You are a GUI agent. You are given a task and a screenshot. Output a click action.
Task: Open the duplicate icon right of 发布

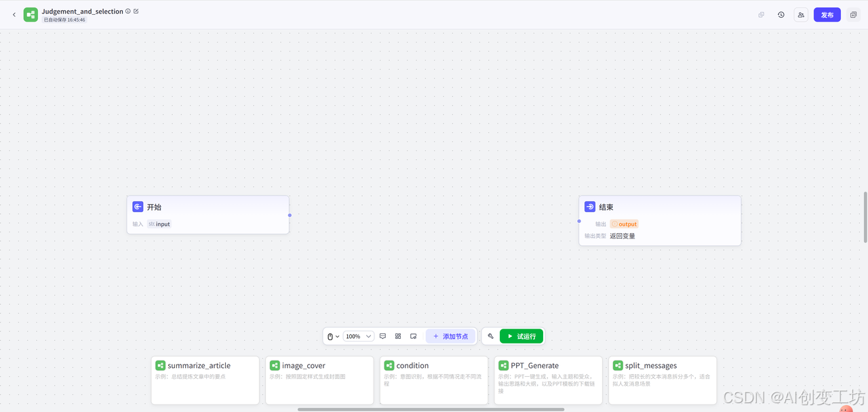(x=853, y=14)
